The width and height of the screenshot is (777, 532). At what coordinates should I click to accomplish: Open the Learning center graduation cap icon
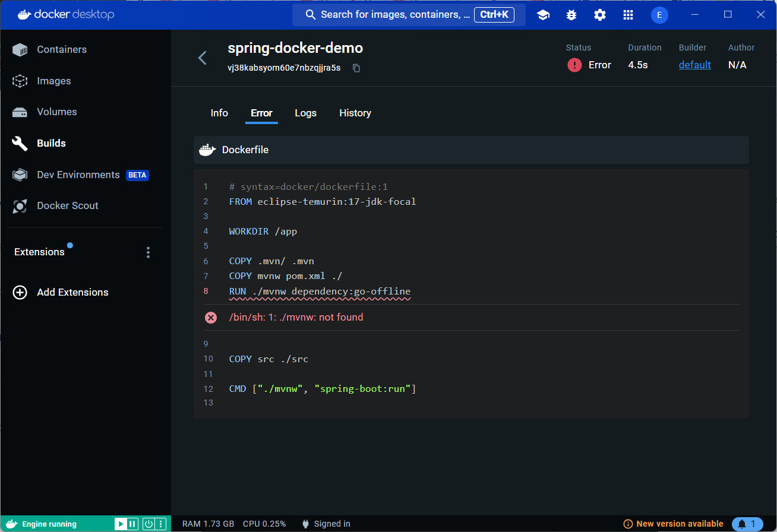click(x=543, y=15)
